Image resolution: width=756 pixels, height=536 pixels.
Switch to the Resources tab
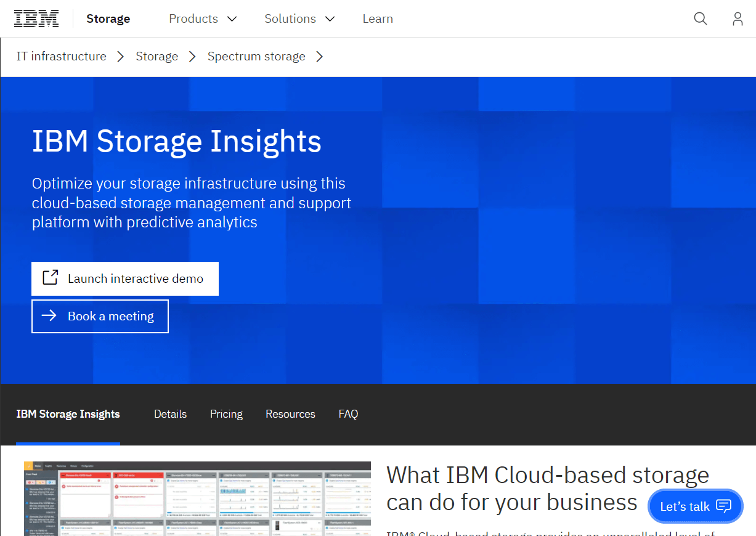[290, 414]
